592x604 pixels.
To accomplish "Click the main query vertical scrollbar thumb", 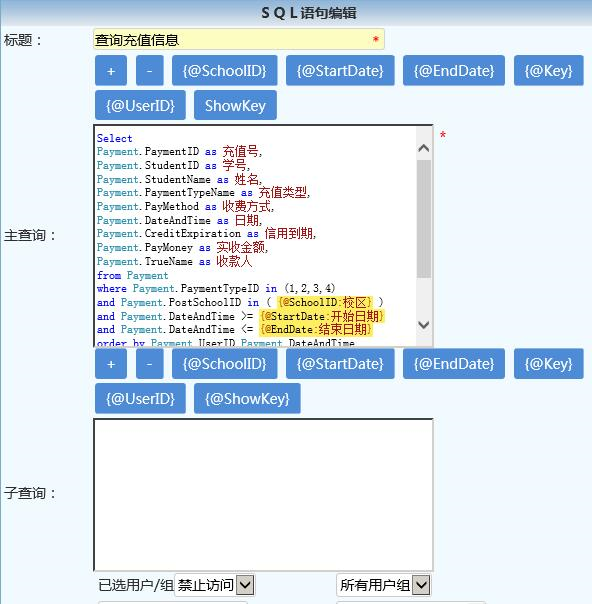I will [424, 218].
